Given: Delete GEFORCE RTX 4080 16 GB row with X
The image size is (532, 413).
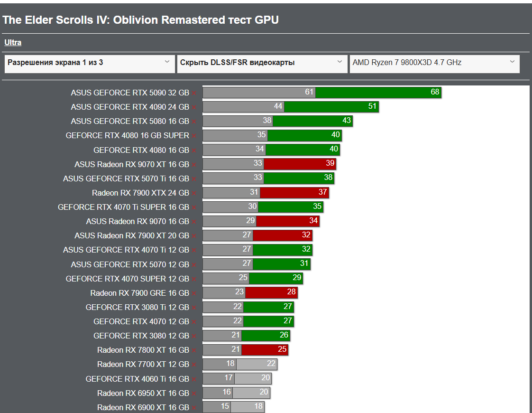Looking at the screenshot, I should [194, 150].
